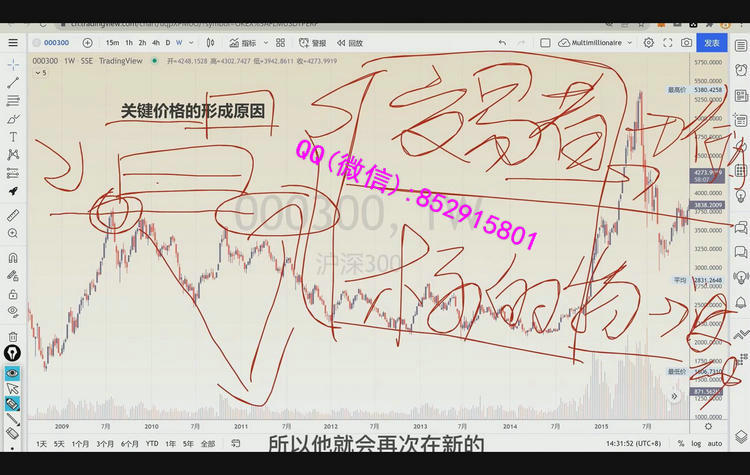Open the 指标 indicators dropdown
This screenshot has height=475, width=750.
tap(242, 43)
